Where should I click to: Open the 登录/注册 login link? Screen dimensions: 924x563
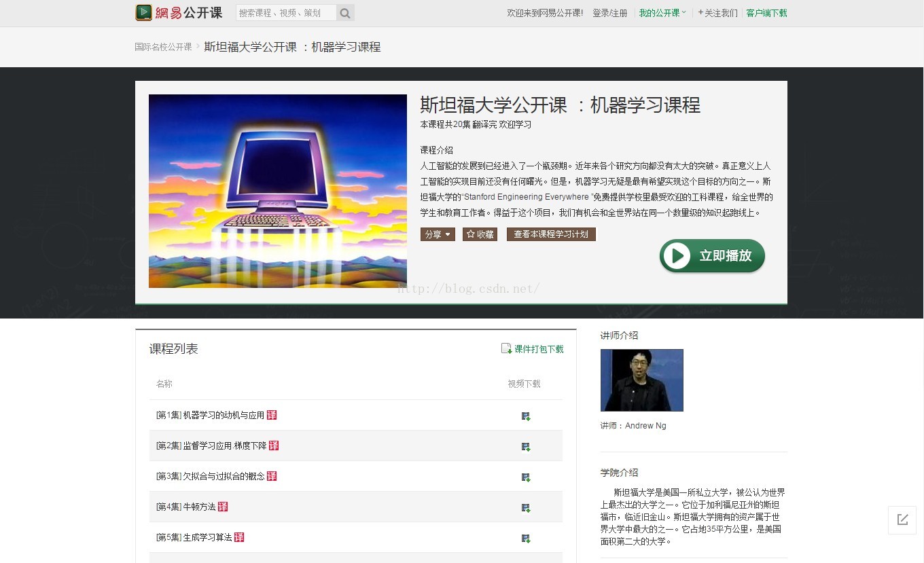pos(610,13)
